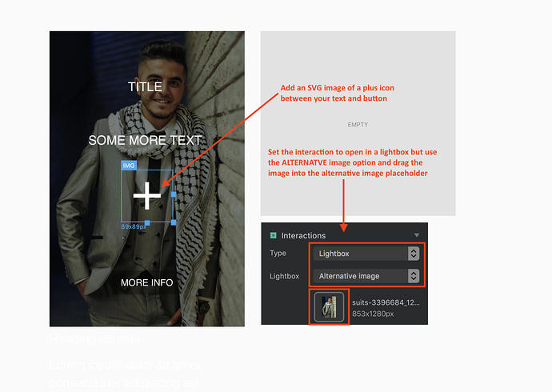Screen dimensions: 552x392
Task: Select the TITLE text on the card
Action: click(145, 86)
